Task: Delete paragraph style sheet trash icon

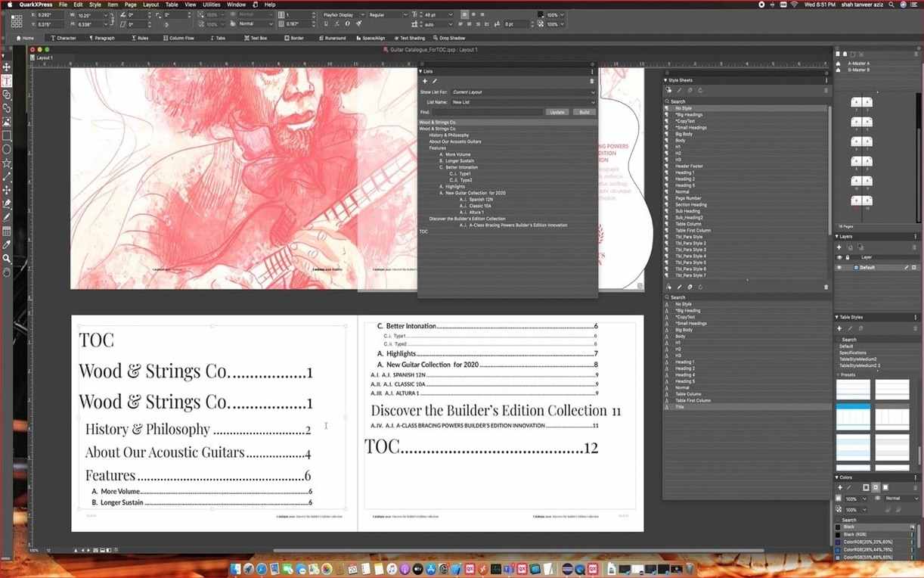Action: click(826, 91)
